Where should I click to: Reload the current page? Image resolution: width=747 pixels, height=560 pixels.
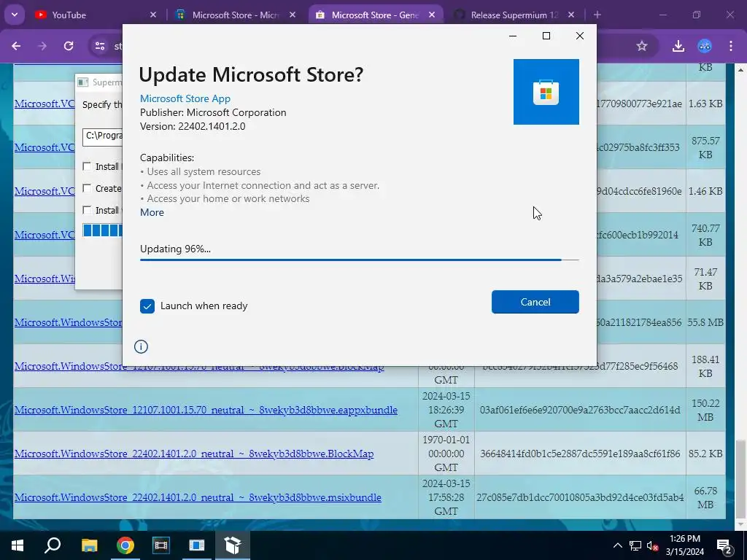(x=69, y=46)
